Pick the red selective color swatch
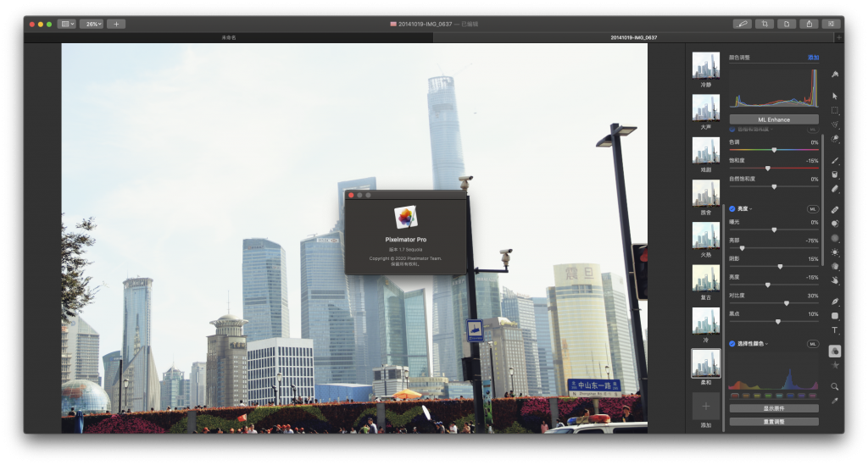Viewport: 868px width, 465px height. (735, 396)
